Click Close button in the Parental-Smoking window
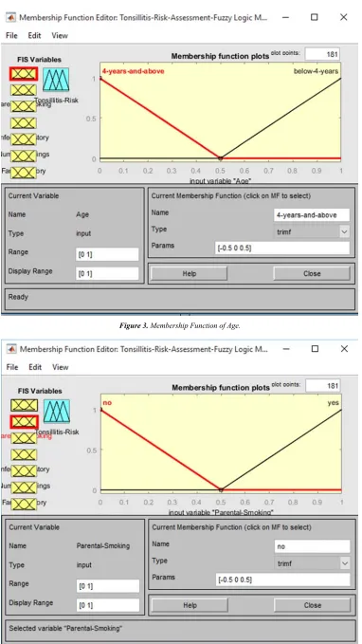 [313, 605]
